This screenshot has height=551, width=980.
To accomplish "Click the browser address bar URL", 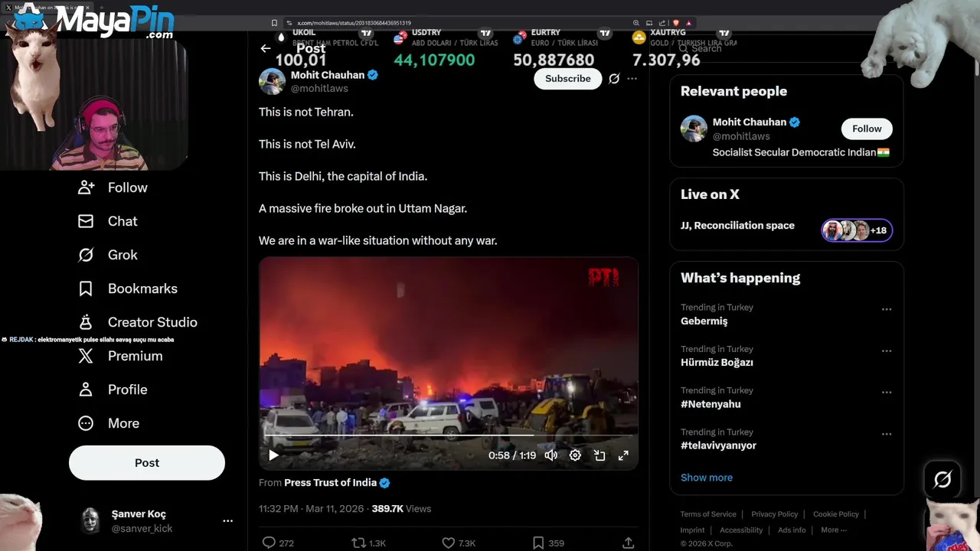I will 354,23.
